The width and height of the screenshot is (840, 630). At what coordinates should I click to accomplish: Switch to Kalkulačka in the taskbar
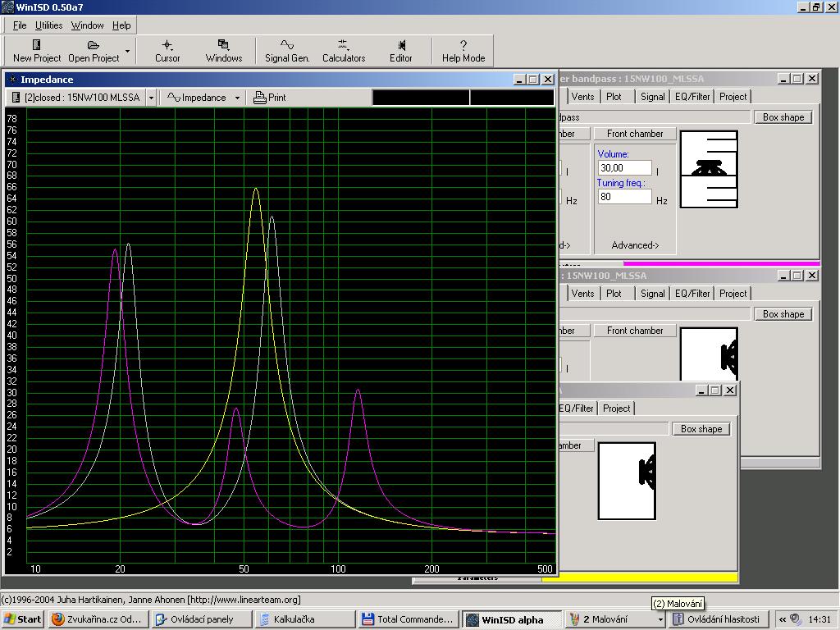(x=304, y=619)
